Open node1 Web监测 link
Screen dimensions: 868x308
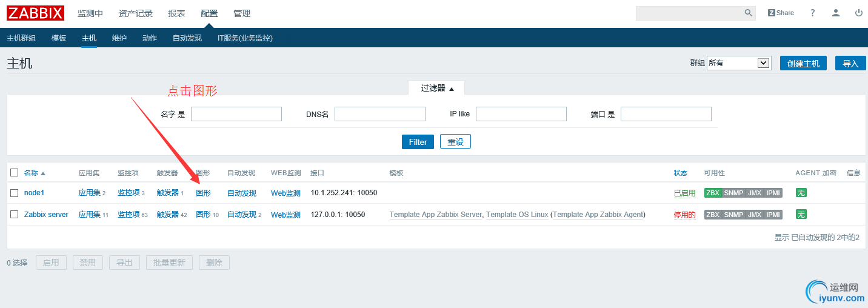coord(285,193)
